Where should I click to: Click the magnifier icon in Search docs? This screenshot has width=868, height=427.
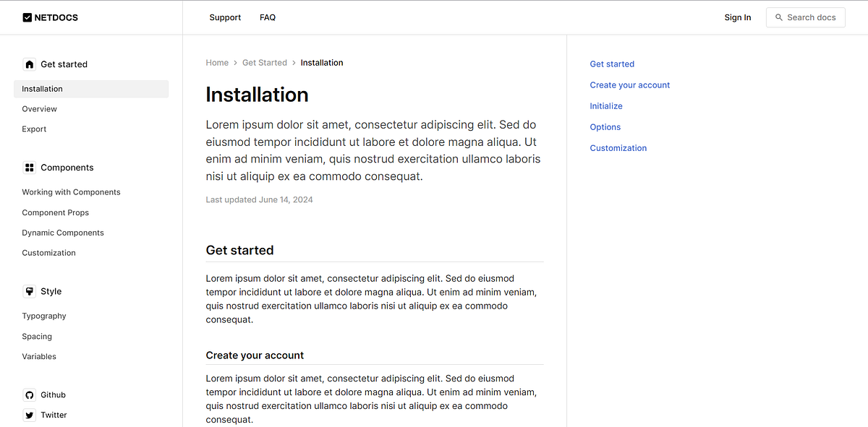point(778,17)
